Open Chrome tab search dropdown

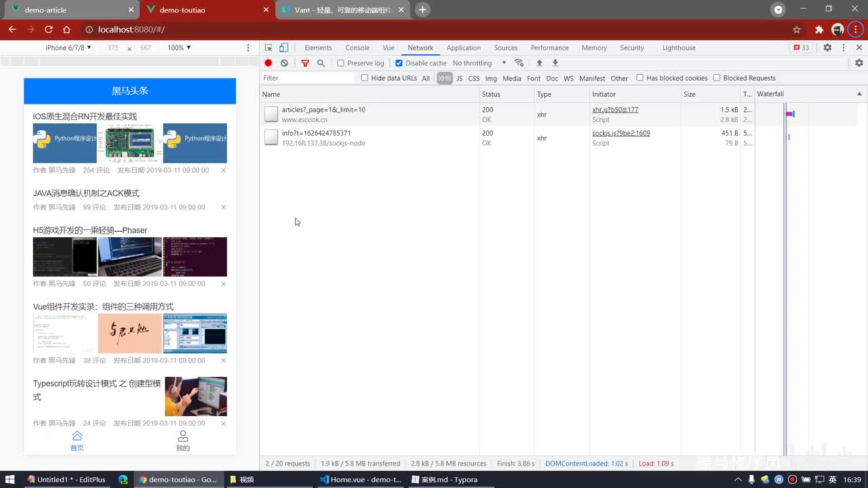point(778,9)
